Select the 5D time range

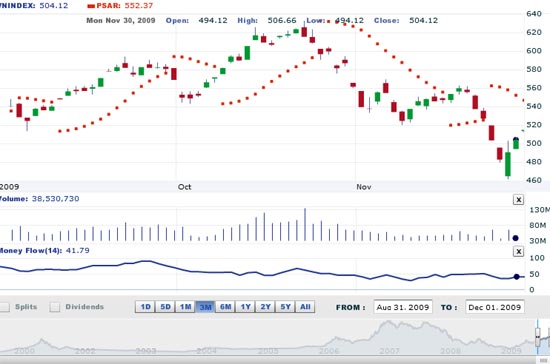coord(165,307)
